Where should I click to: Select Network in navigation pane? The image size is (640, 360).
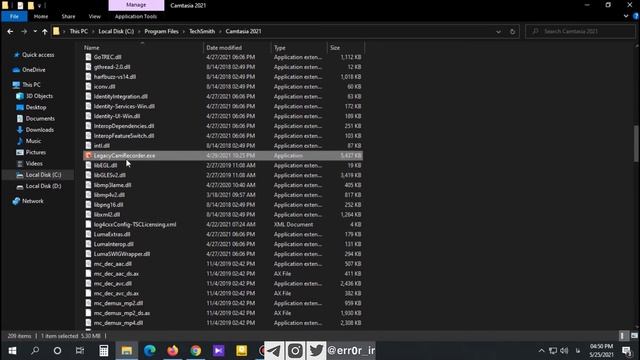click(33, 201)
